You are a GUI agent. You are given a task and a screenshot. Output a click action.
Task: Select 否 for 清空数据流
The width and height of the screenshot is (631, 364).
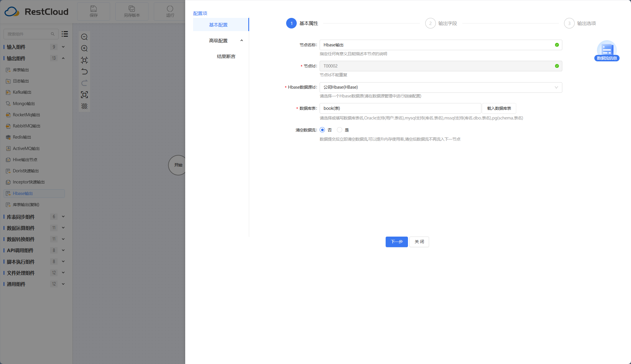[322, 130]
